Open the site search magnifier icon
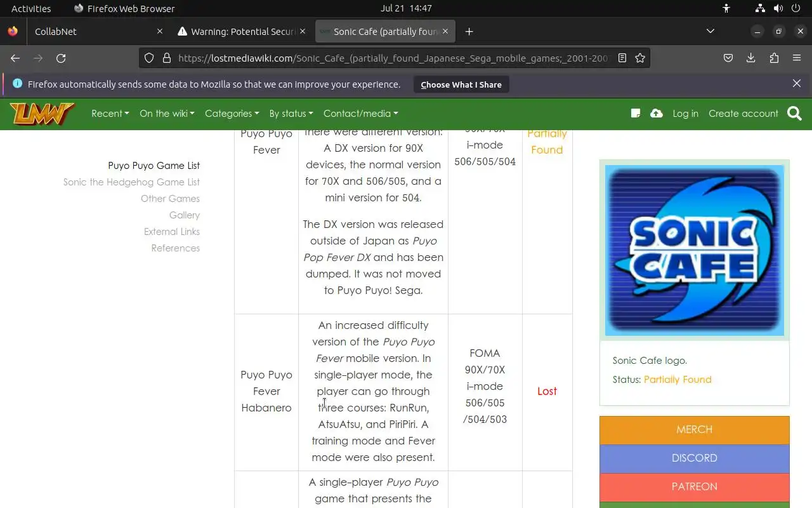Image resolution: width=812 pixels, height=508 pixels. pyautogui.click(x=794, y=114)
